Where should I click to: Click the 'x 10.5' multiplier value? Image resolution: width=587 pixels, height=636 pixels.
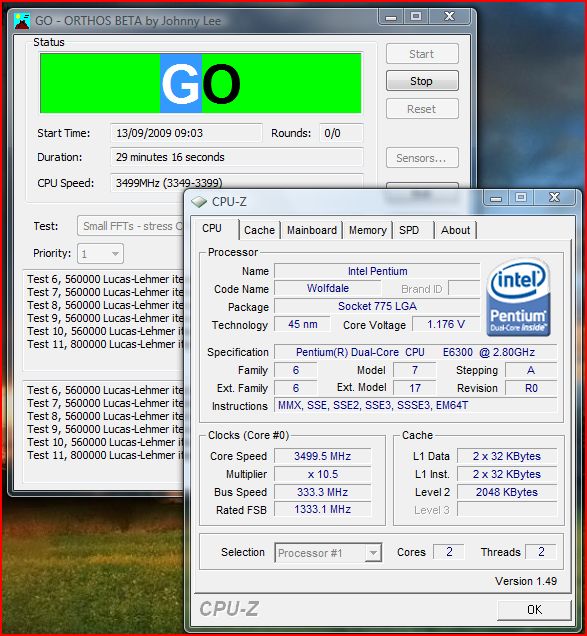point(323,474)
